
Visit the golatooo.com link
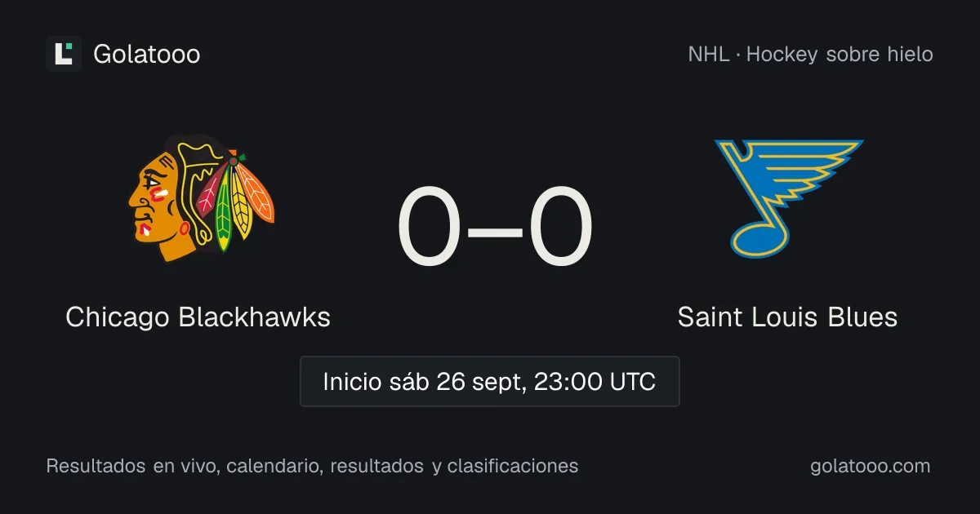[x=871, y=467]
